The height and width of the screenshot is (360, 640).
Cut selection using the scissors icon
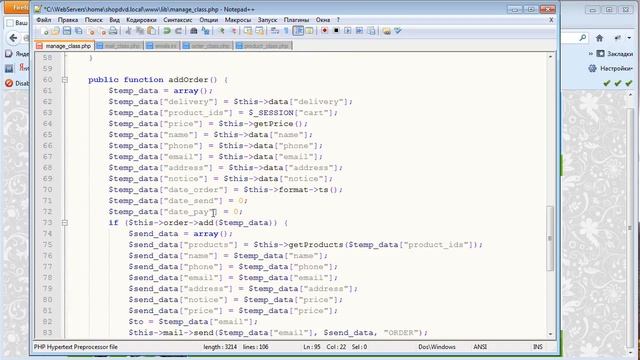click(129, 31)
